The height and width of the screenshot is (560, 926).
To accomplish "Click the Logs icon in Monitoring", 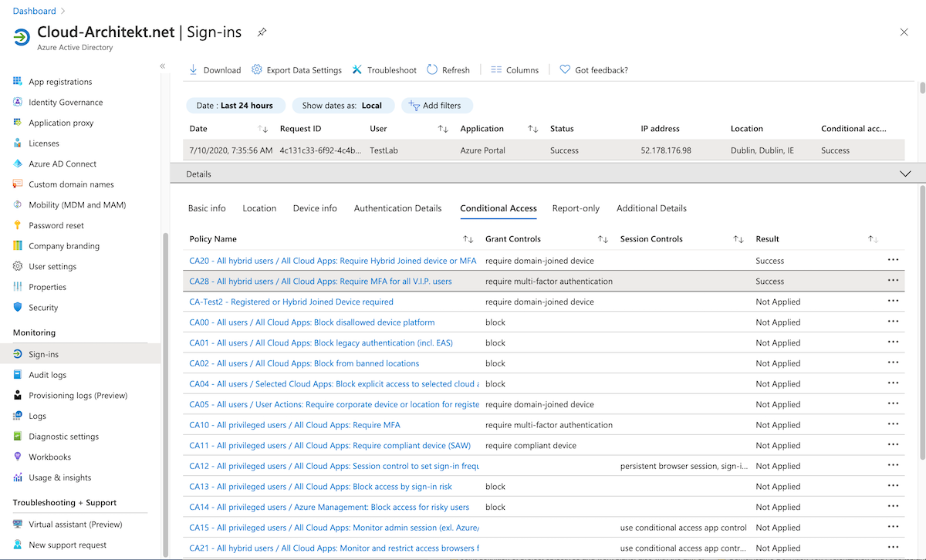I will pyautogui.click(x=18, y=416).
